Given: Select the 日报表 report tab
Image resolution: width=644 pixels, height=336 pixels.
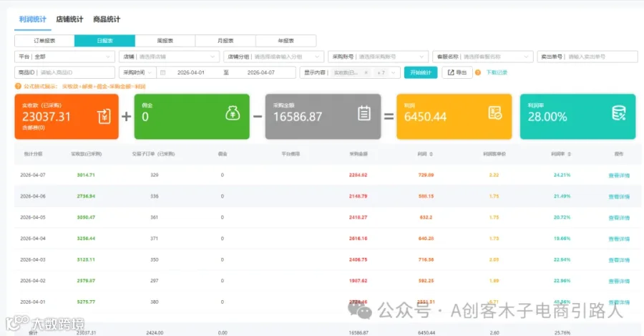Looking at the screenshot, I should point(104,41).
